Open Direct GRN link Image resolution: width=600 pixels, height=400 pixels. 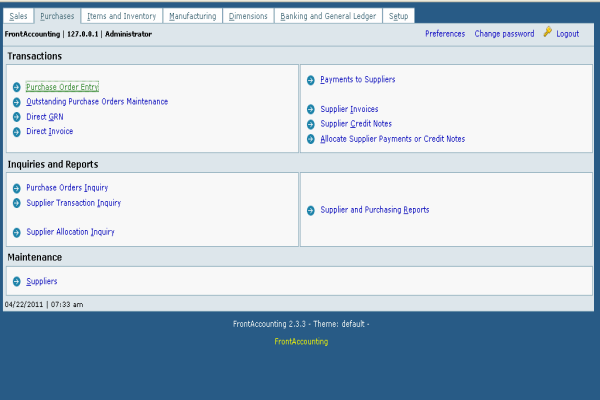point(45,117)
